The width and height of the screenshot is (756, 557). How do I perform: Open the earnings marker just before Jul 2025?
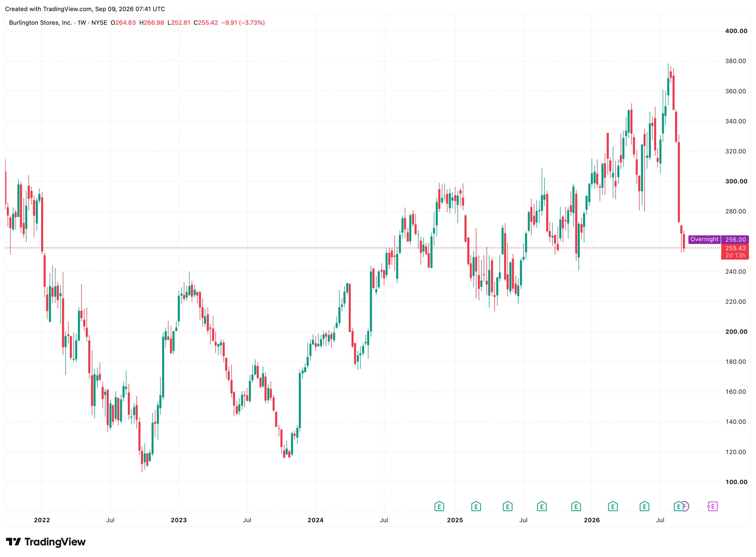[x=507, y=506]
